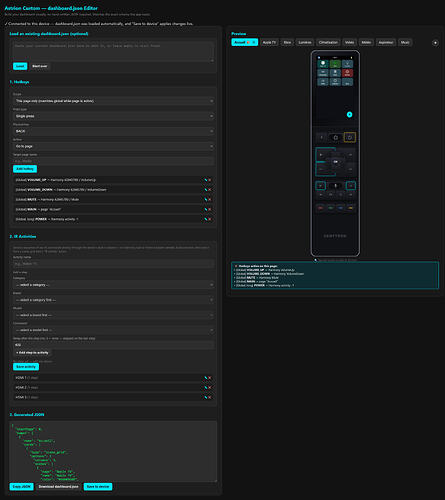Click the Add hotkey button
This screenshot has width=445, height=500.
point(25,169)
